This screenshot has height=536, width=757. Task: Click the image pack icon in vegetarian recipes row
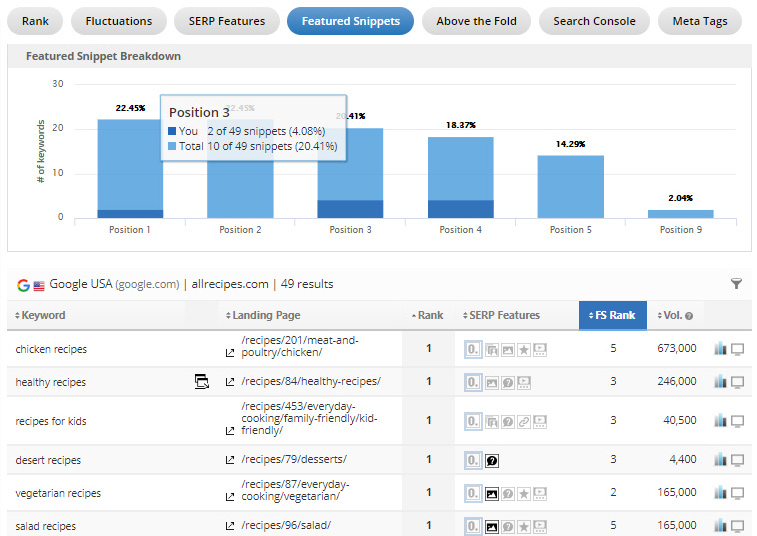click(492, 493)
